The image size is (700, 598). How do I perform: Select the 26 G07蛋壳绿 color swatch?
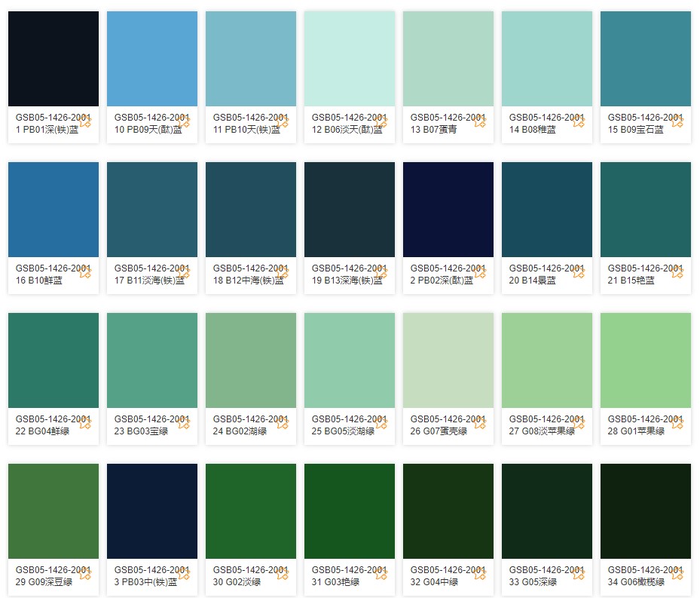click(448, 360)
